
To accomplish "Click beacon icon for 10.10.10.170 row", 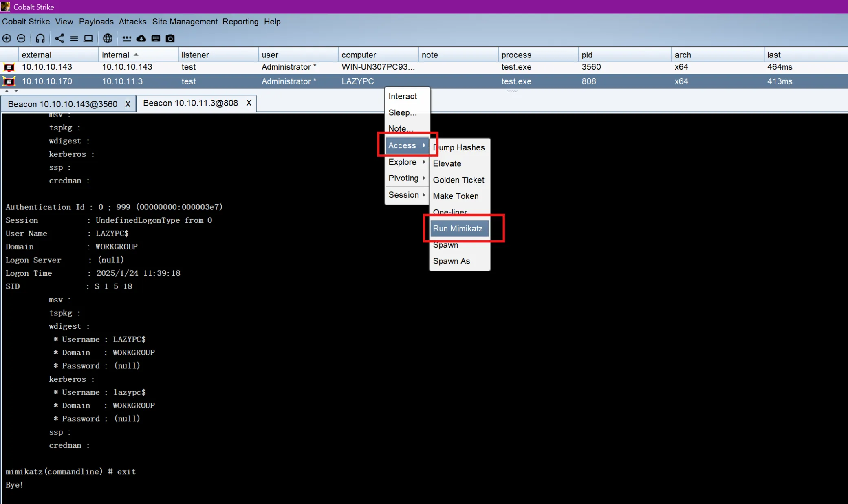I will [9, 81].
